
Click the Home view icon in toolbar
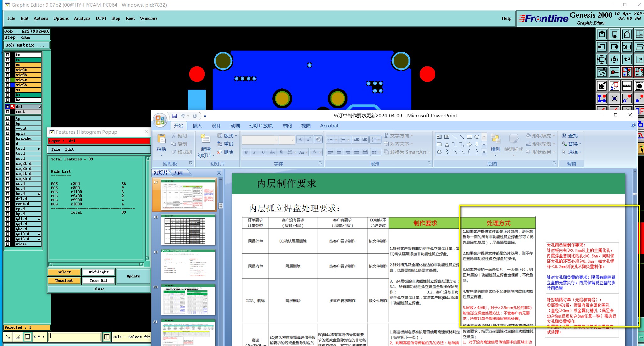tap(627, 34)
